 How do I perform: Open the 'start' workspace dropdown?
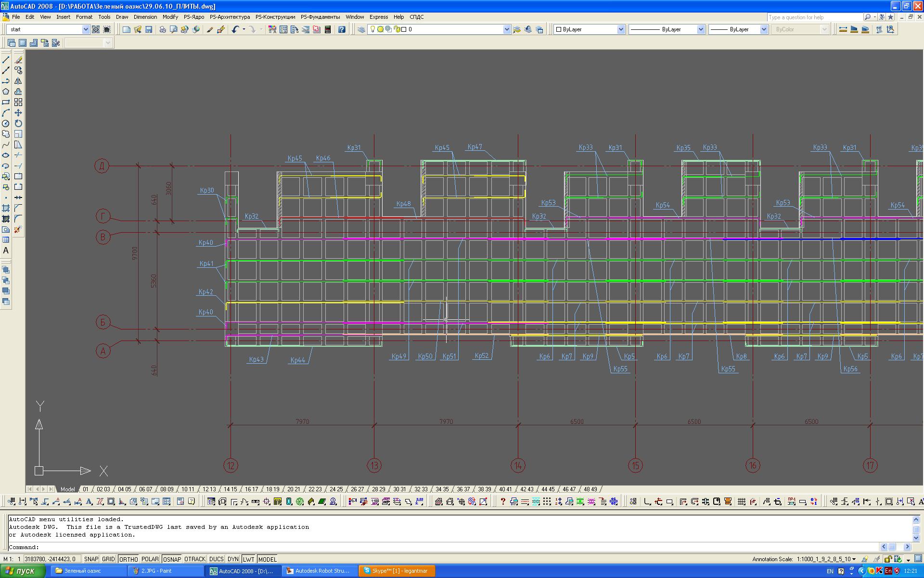[86, 29]
